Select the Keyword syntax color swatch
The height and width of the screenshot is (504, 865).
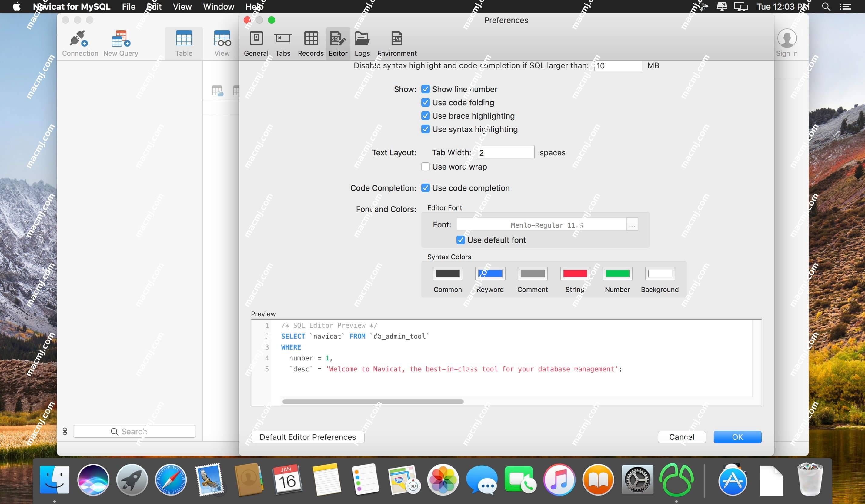coord(490,274)
